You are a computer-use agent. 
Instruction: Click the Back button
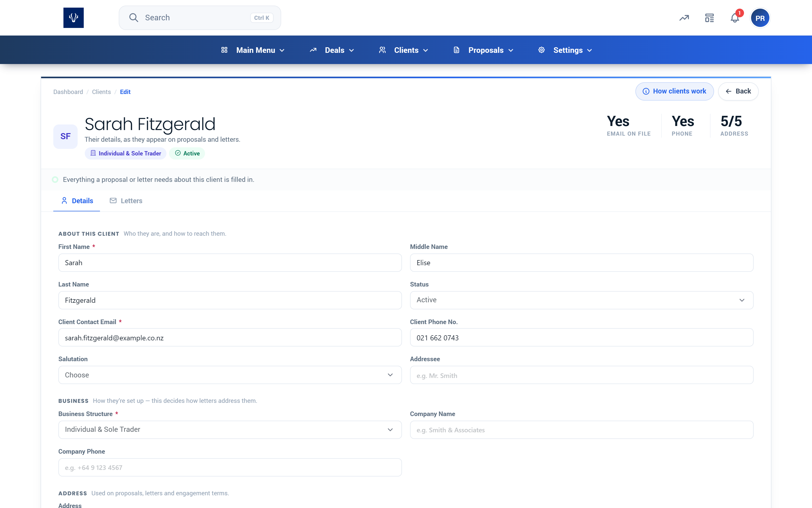click(x=738, y=91)
